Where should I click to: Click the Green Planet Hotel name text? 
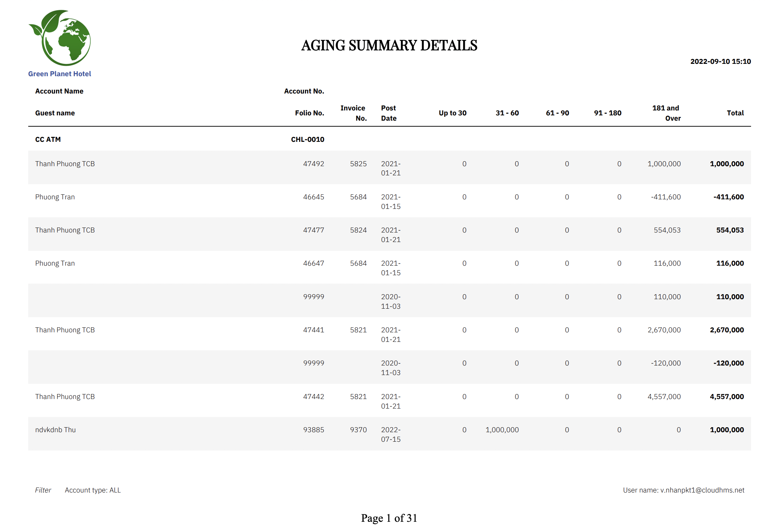pos(60,74)
